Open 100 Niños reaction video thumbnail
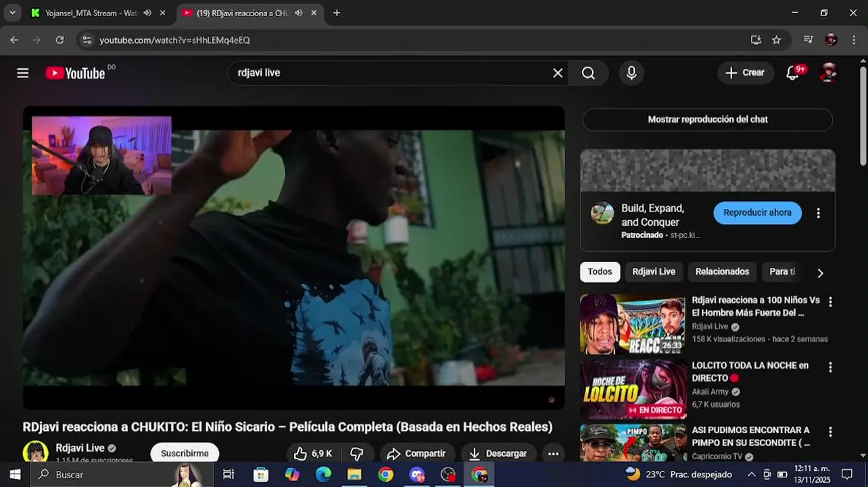This screenshot has height=487, width=868. 633,324
